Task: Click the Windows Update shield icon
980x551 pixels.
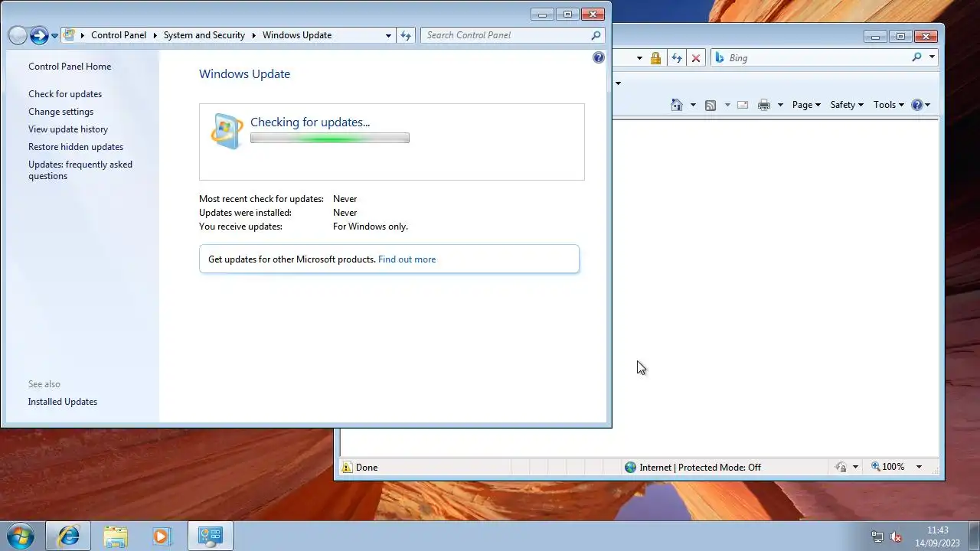Action: tap(227, 131)
